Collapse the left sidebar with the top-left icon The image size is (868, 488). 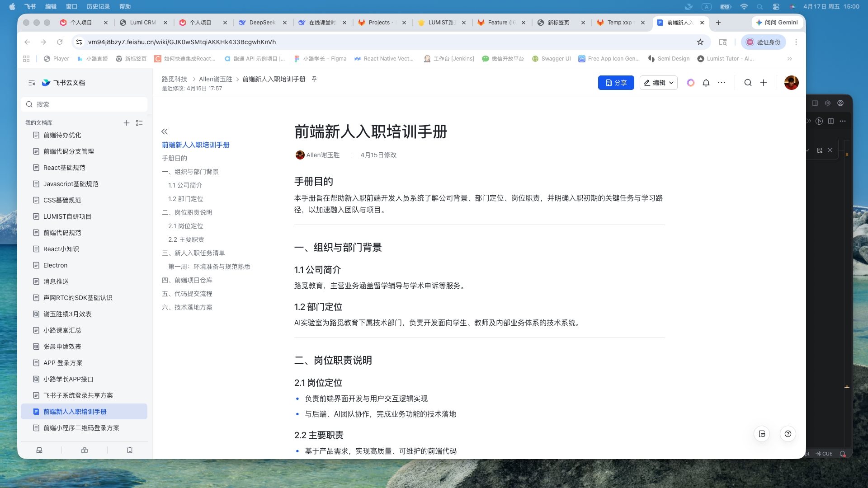(x=31, y=83)
